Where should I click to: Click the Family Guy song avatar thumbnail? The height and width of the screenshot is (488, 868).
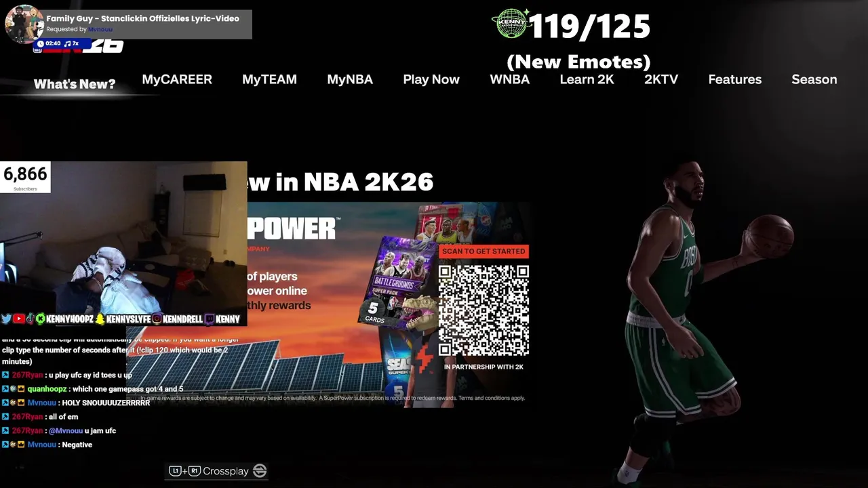(24, 24)
